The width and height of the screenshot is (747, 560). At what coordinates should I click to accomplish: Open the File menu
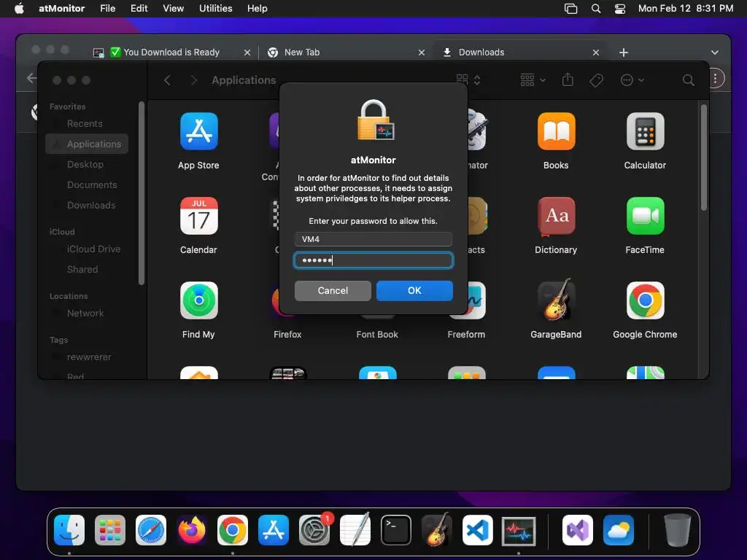tap(108, 9)
